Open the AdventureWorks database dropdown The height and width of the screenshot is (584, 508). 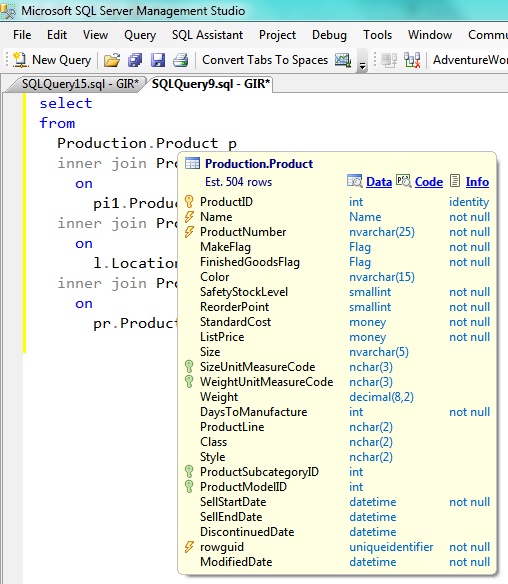pyautogui.click(x=469, y=60)
